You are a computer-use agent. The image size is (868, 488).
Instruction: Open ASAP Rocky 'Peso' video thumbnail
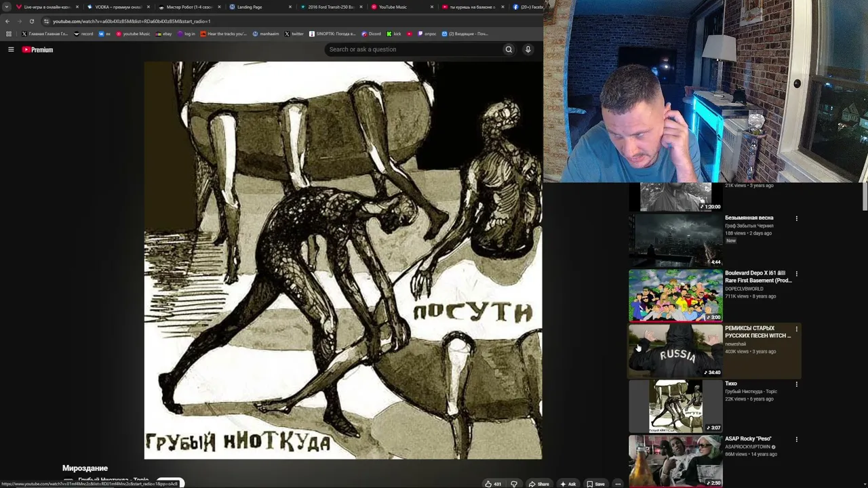tap(675, 461)
